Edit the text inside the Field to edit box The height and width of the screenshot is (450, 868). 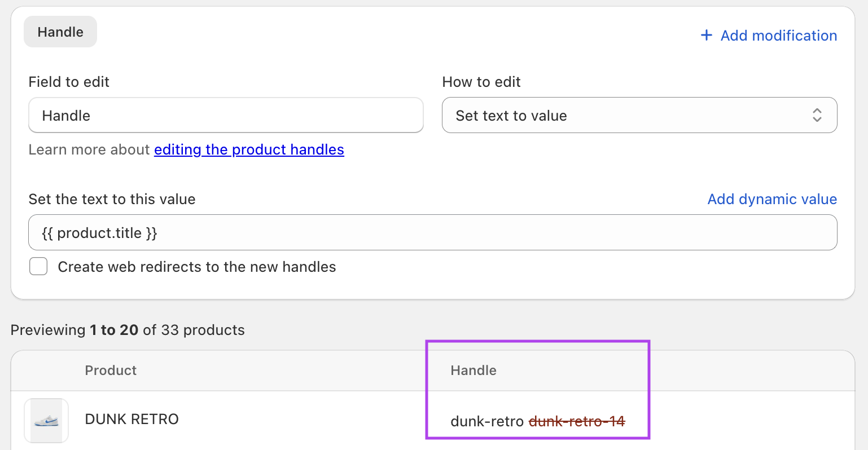point(226,115)
